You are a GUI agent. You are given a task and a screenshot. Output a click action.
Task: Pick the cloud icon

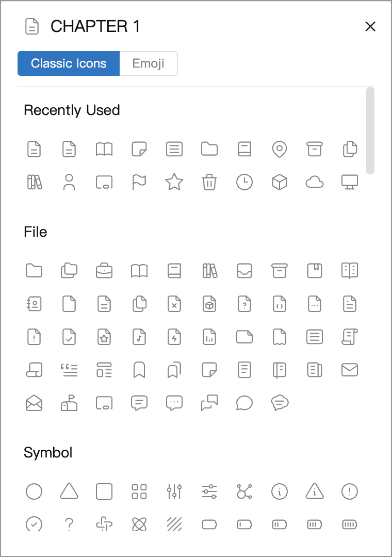coord(315,183)
